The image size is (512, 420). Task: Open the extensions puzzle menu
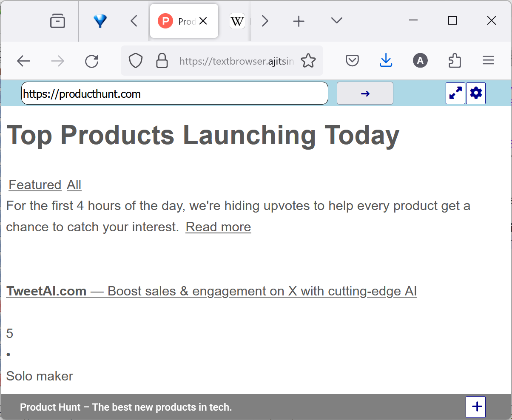455,61
